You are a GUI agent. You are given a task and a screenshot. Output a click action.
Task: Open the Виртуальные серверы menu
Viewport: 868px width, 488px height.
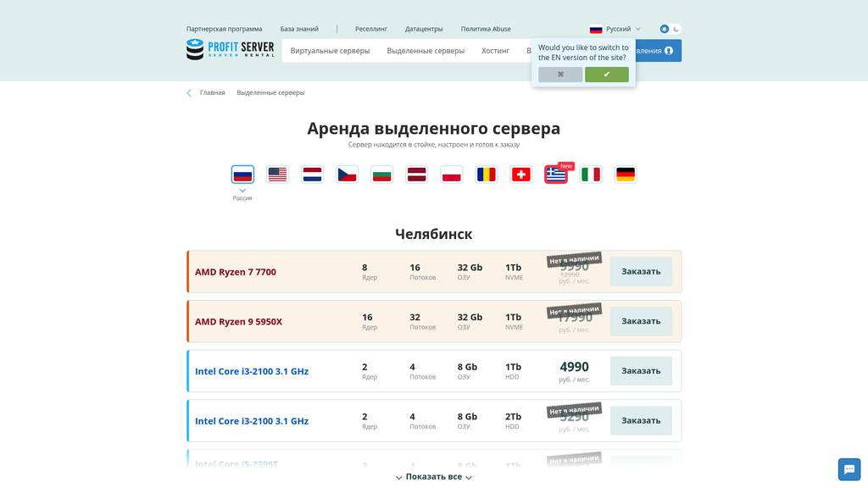331,51
